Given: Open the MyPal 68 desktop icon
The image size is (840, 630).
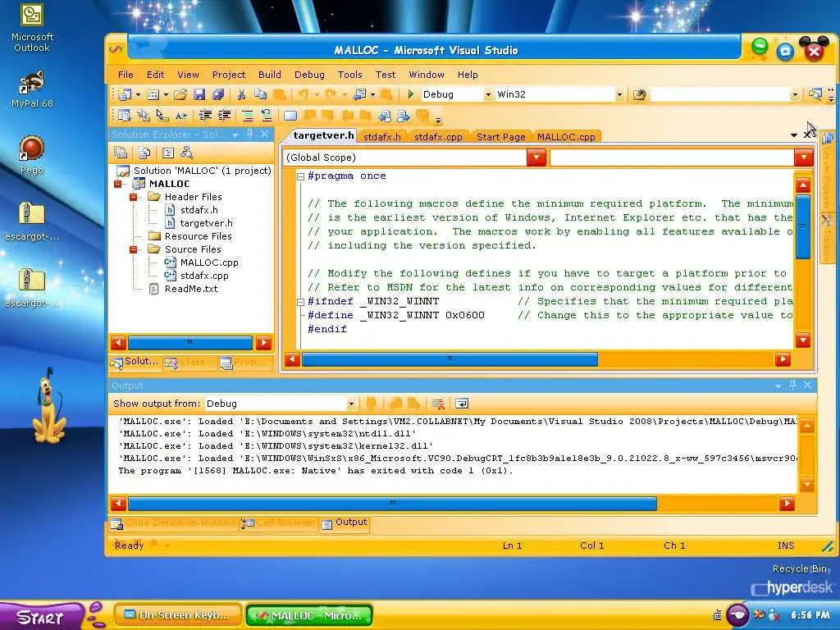Looking at the screenshot, I should pyautogui.click(x=32, y=89).
